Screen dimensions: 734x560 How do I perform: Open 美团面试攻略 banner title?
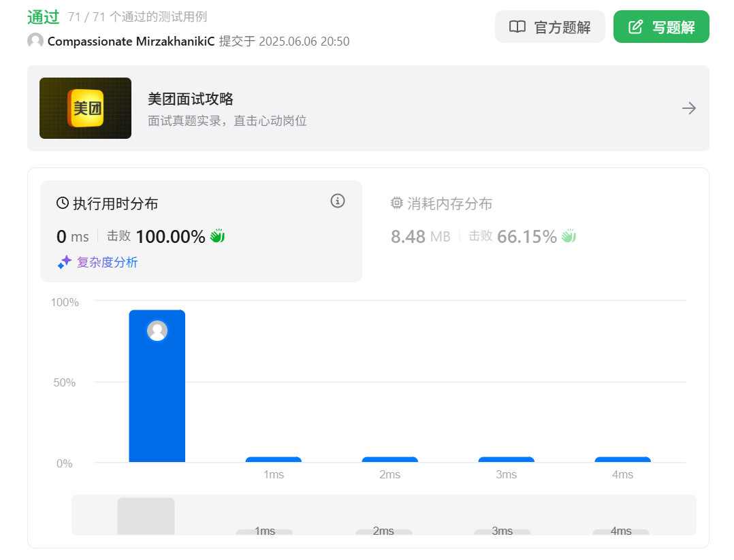(191, 99)
